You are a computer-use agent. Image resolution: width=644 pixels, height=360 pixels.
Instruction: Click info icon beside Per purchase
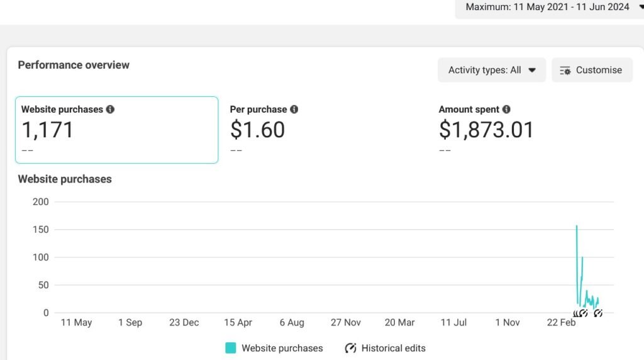(294, 110)
